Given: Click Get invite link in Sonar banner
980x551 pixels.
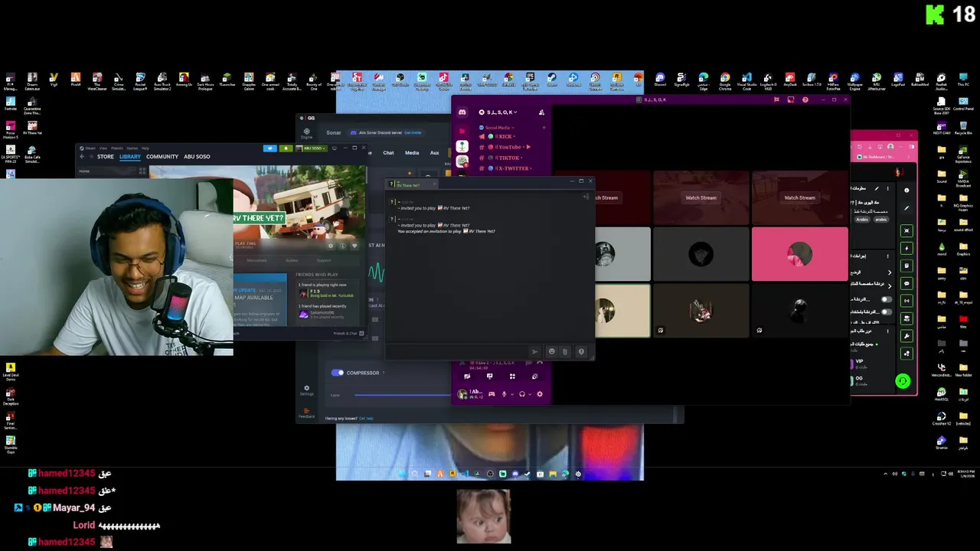Looking at the screenshot, I should [x=412, y=132].
